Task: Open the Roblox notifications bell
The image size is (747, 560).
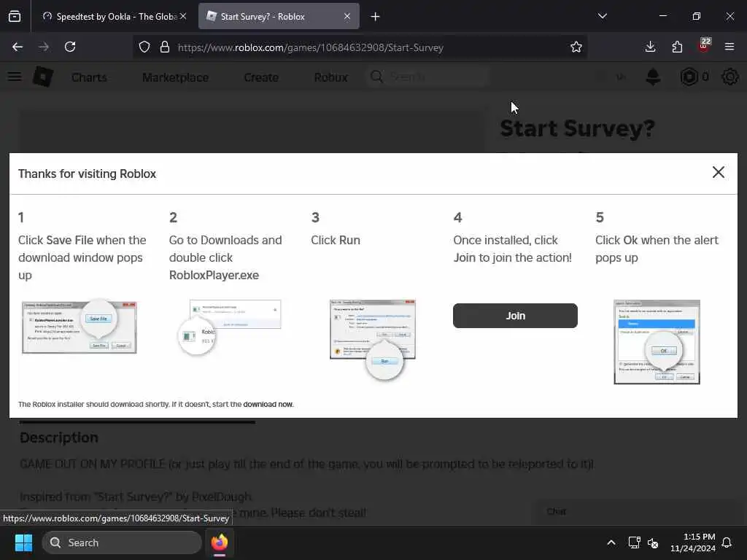Action: click(653, 77)
